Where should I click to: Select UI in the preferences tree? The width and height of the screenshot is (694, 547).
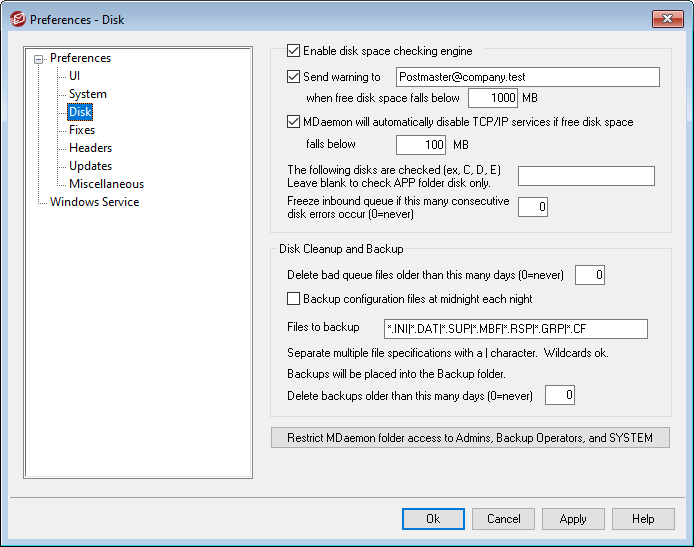[75, 76]
